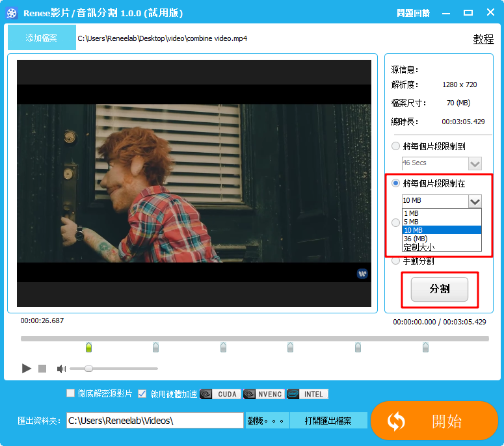Choose 1 MB from size list
Image resolution: width=504 pixels, height=446 pixels.
tap(442, 213)
